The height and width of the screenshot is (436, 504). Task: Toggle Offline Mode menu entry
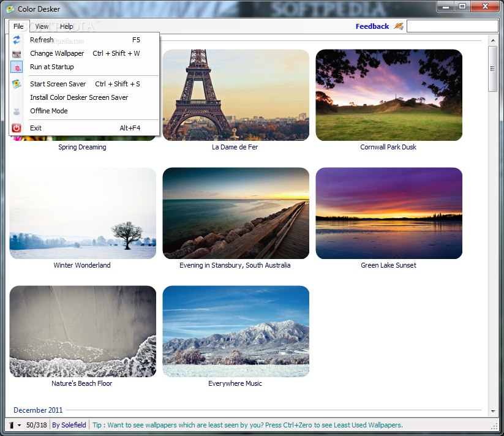pos(85,111)
